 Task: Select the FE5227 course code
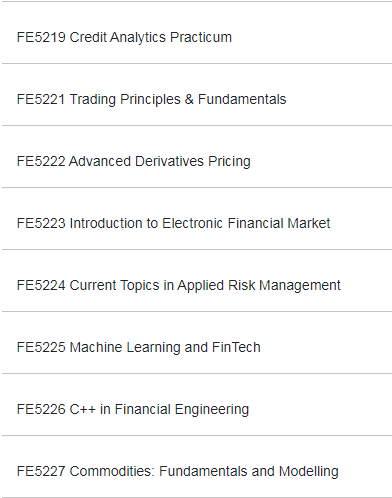click(x=41, y=471)
